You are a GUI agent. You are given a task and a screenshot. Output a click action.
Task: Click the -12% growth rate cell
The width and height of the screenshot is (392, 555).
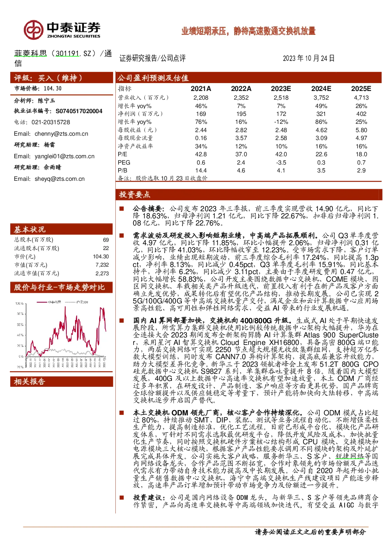281,122
